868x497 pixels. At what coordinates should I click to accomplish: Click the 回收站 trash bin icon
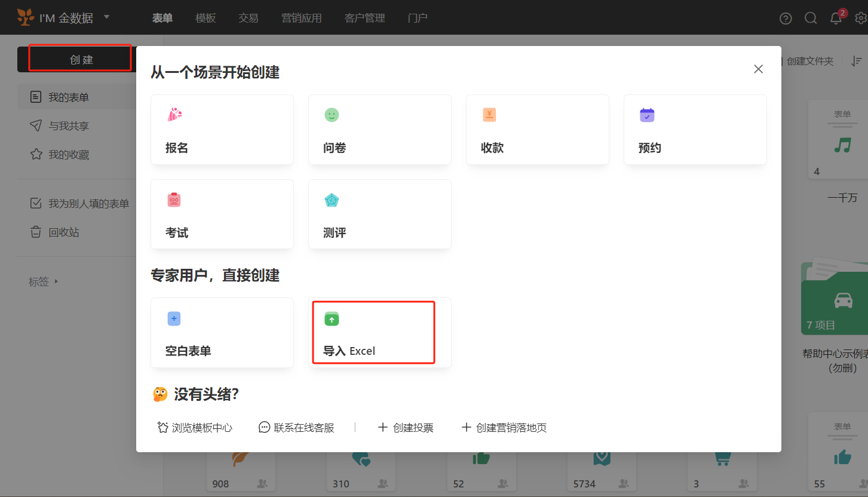[x=36, y=232]
